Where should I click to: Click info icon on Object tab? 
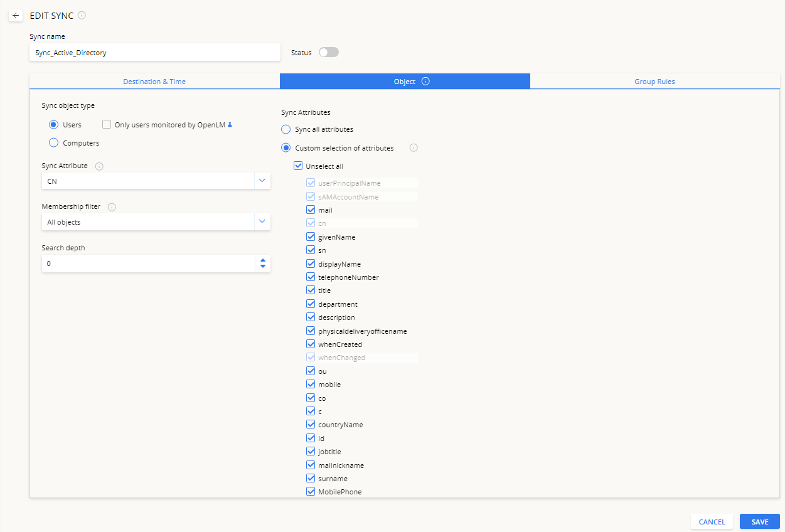(425, 82)
